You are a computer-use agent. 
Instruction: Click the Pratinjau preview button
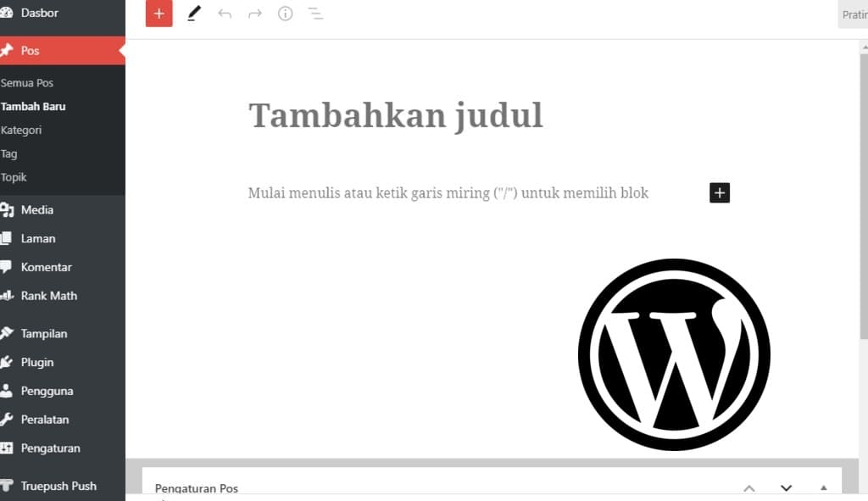coord(853,14)
